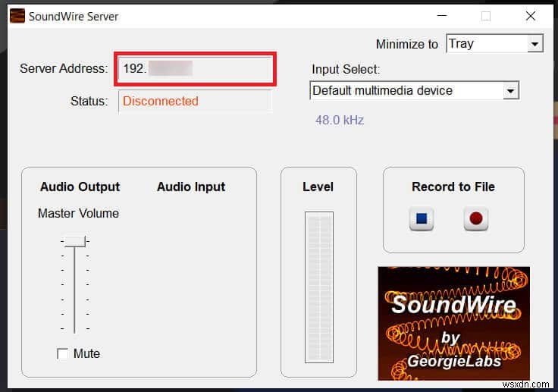The width and height of the screenshot is (558, 392).
Task: Click inside the Server Address field
Action: tap(195, 69)
